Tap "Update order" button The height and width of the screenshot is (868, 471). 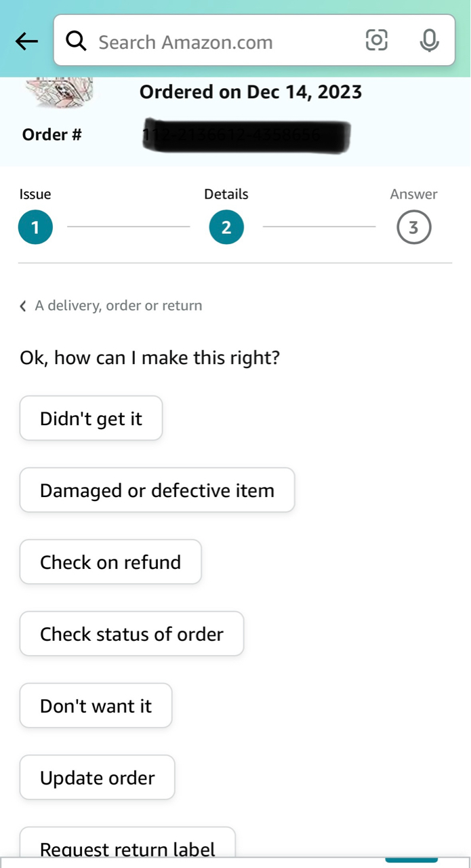click(x=97, y=778)
